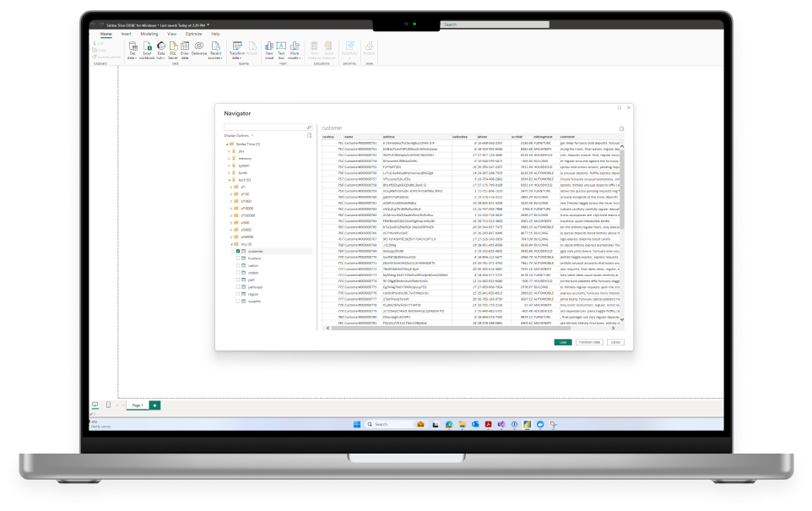Image resolution: width=812 pixels, height=511 pixels.
Task: Uncheck the customer table checkbox
Action: tap(238, 251)
